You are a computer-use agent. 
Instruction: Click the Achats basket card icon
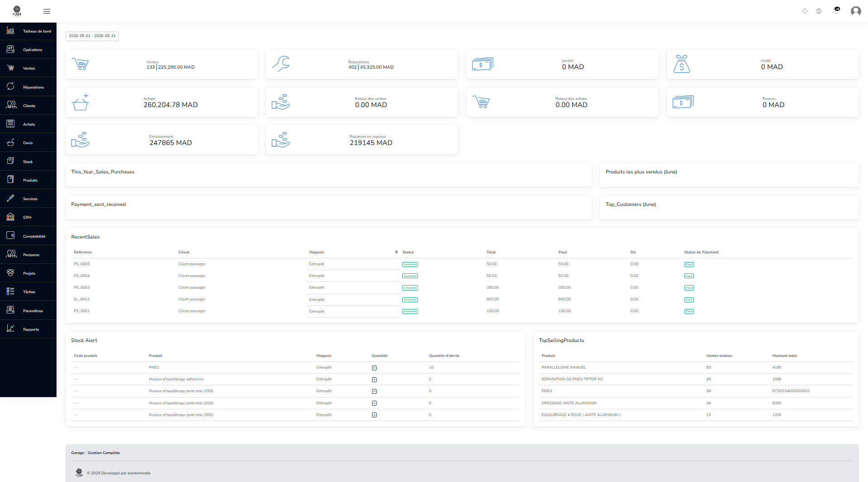(x=80, y=102)
